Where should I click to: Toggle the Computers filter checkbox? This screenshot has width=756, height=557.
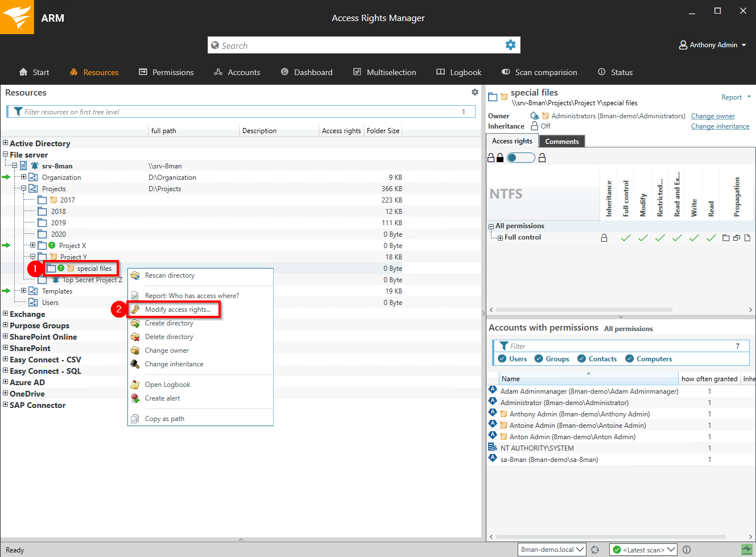tap(630, 359)
